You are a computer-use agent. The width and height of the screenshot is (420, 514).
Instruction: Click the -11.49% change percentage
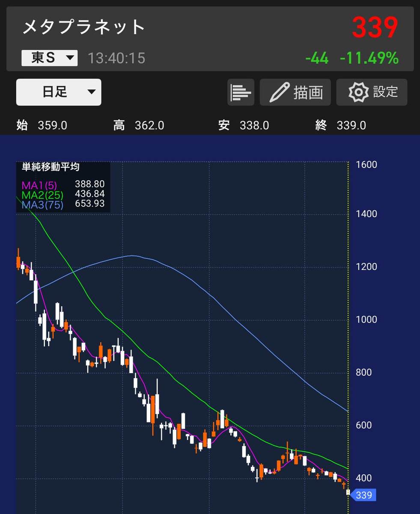tap(369, 58)
